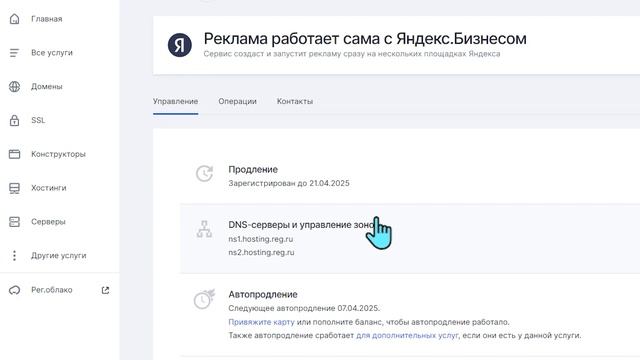The image size is (640, 360).
Task: Click the home icon beside Главная
Action: 14,19
